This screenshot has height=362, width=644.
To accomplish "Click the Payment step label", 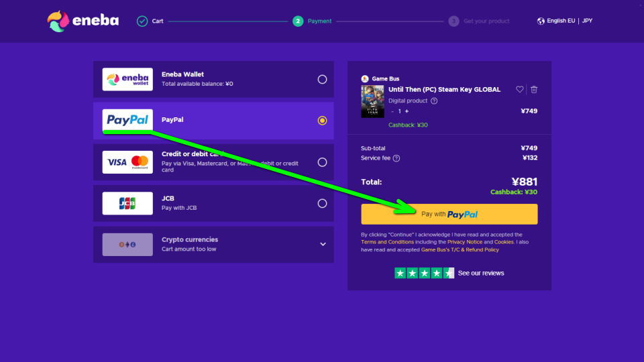I will pyautogui.click(x=319, y=21).
